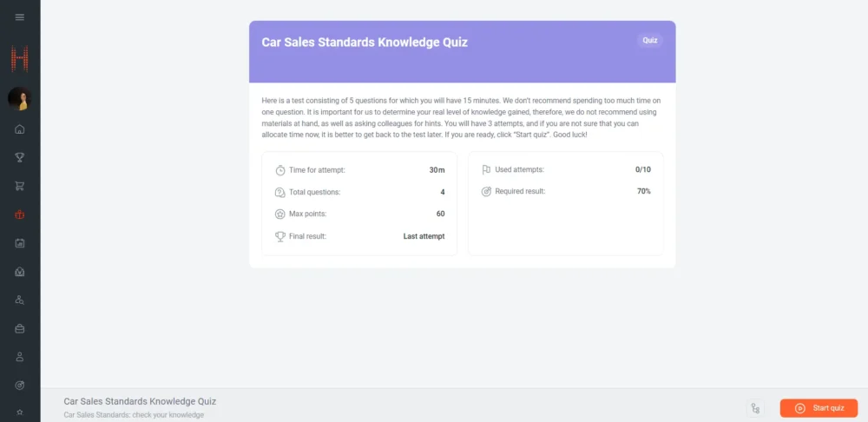Select the red gift icon in the sidebar

tap(20, 214)
